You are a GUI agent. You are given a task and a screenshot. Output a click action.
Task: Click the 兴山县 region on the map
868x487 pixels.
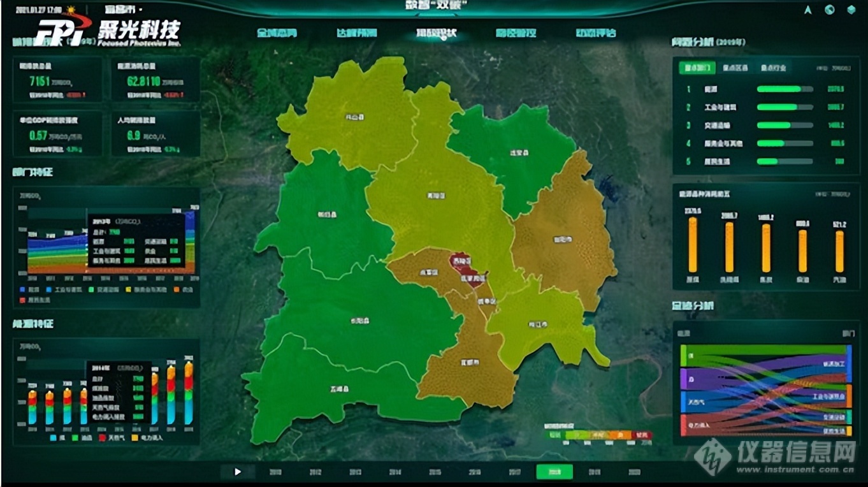355,117
